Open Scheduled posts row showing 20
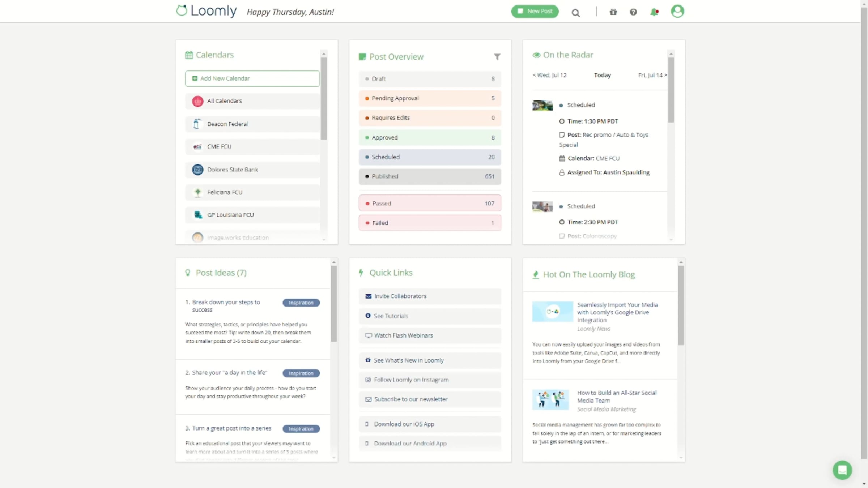Viewport: 868px width, 488px height. click(x=430, y=157)
